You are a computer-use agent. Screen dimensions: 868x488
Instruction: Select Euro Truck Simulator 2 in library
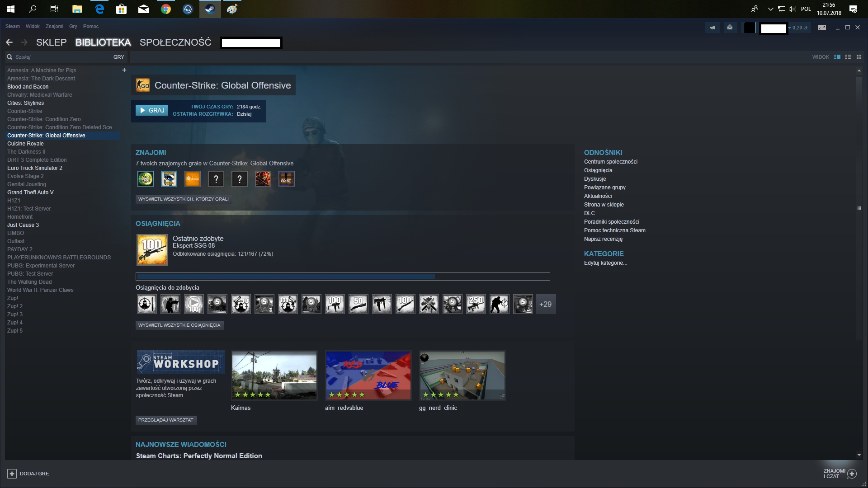(35, 168)
